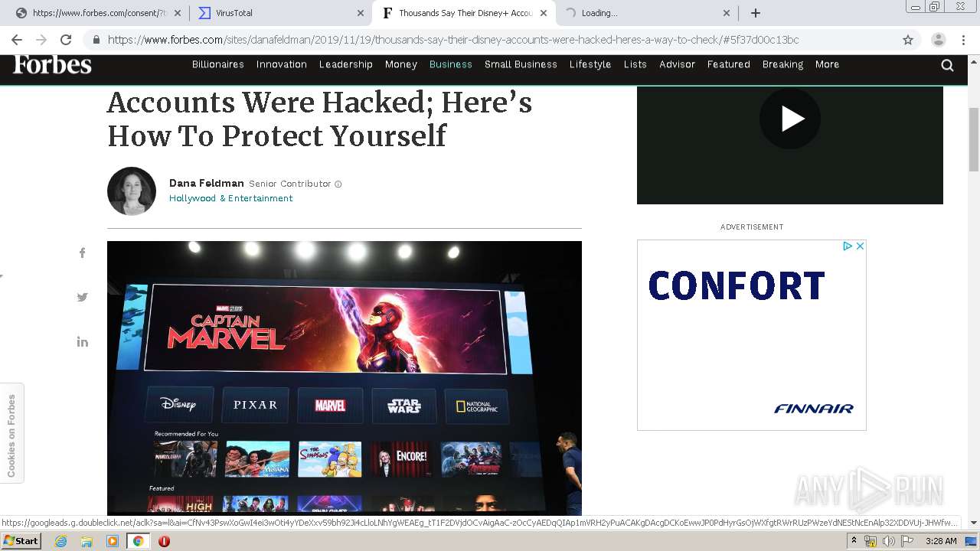Screen dimensions: 980x551
Task: Play the sidebar video
Action: pyautogui.click(x=790, y=119)
